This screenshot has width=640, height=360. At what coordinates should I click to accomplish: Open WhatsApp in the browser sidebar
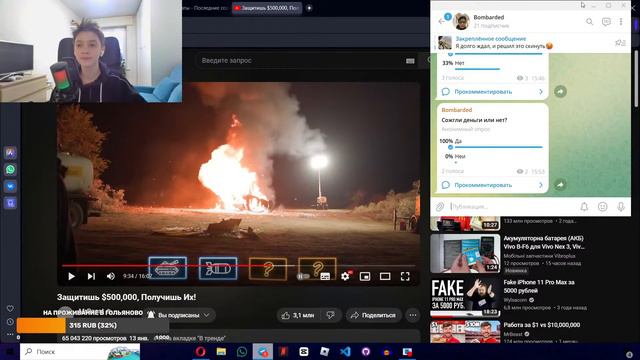coord(11,169)
